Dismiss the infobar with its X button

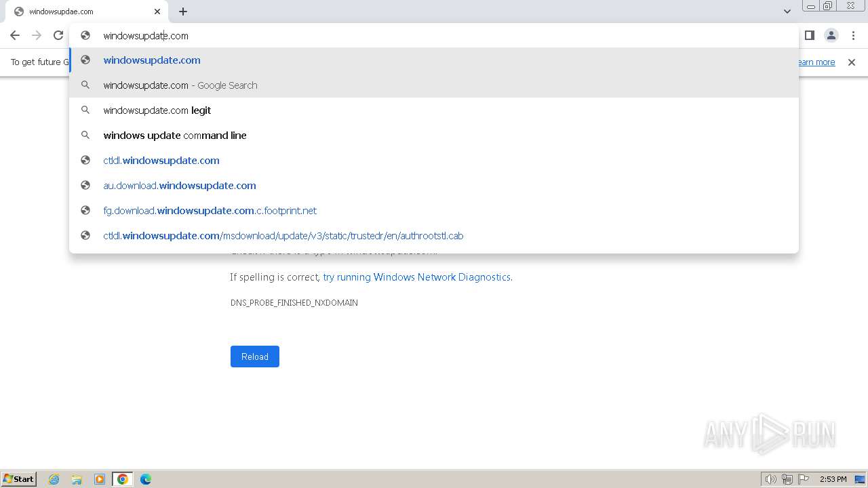852,62
